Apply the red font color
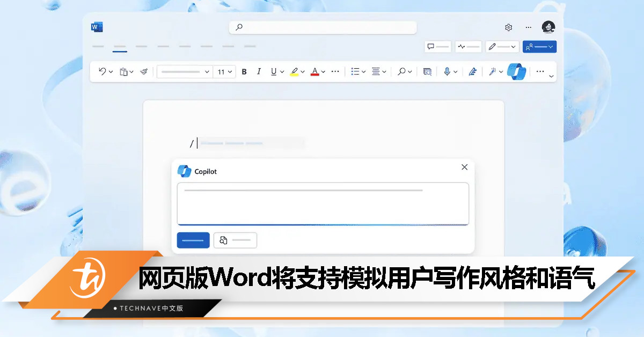 pos(315,71)
